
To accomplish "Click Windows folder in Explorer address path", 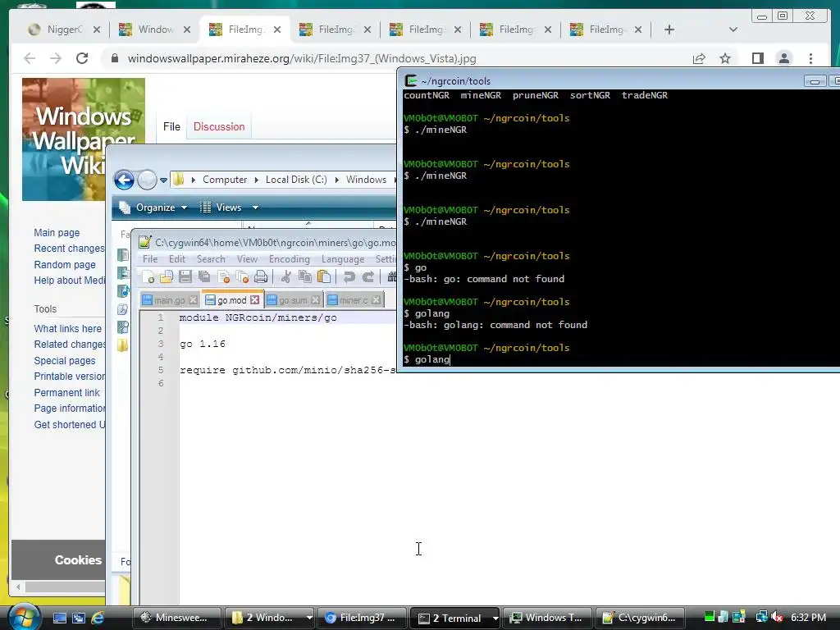I will coord(366,180).
